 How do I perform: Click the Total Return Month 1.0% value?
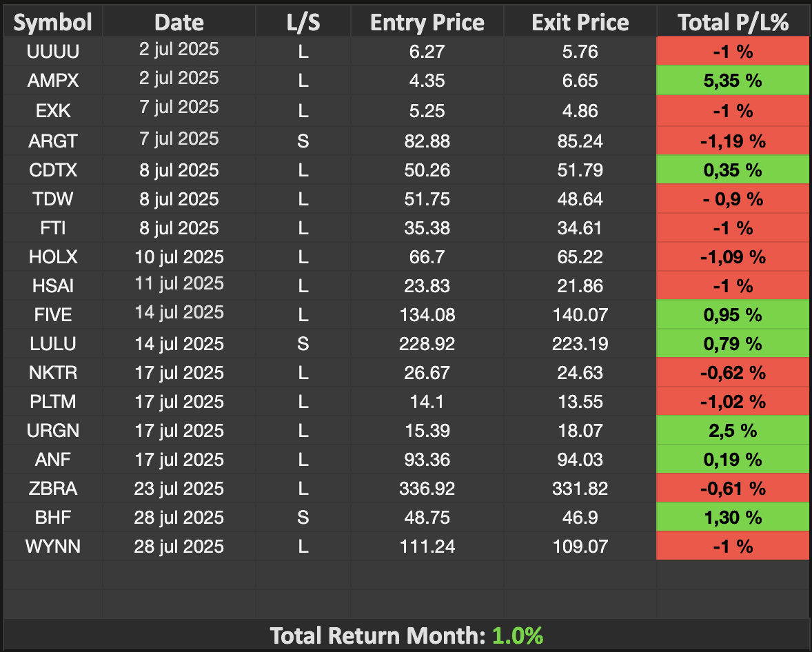tap(518, 636)
